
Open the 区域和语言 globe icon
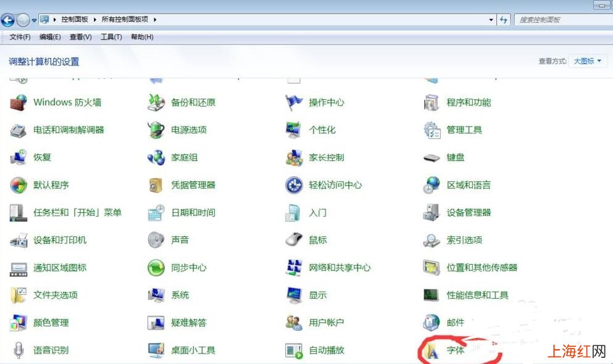pyautogui.click(x=432, y=185)
